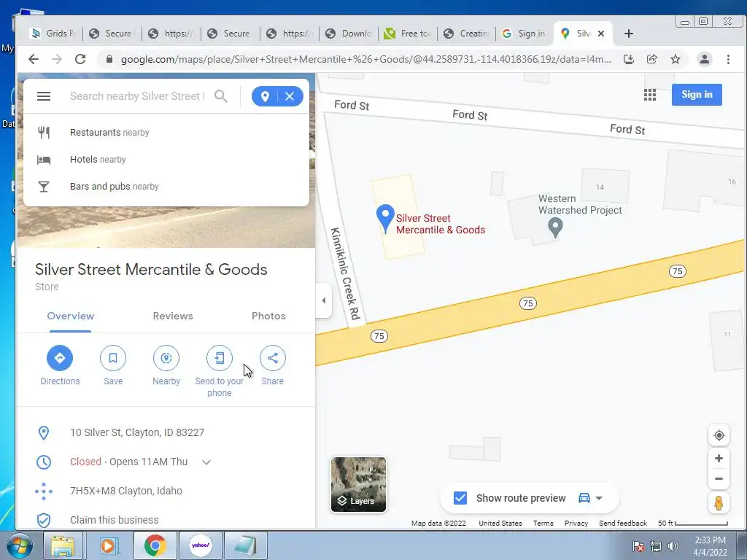Reload the current page

[x=80, y=59]
